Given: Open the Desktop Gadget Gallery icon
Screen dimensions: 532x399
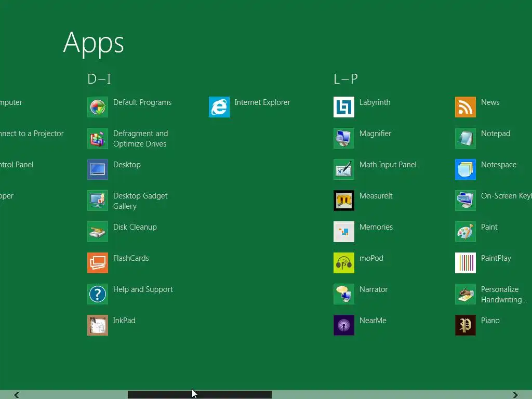Looking at the screenshot, I should click(x=98, y=201).
